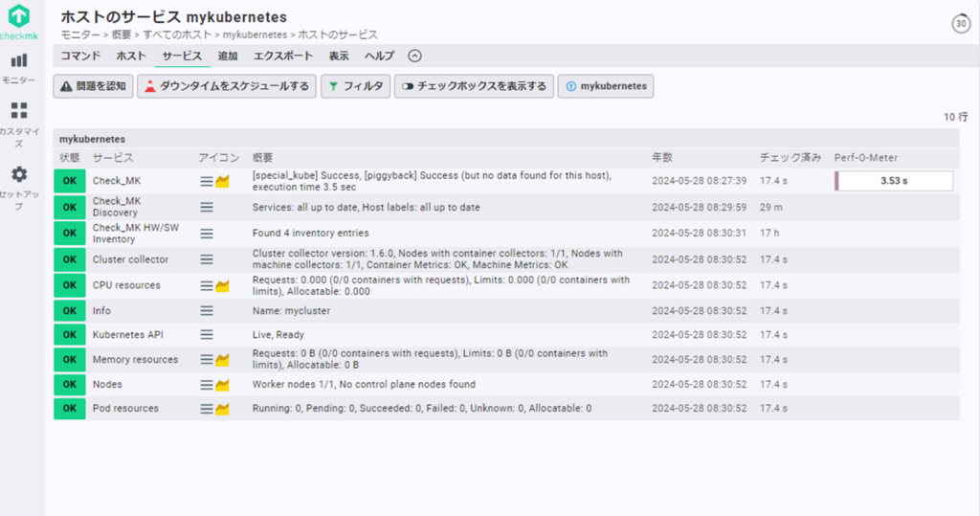
Task: Open the Check_MK Discovery service link
Action: coord(117,207)
